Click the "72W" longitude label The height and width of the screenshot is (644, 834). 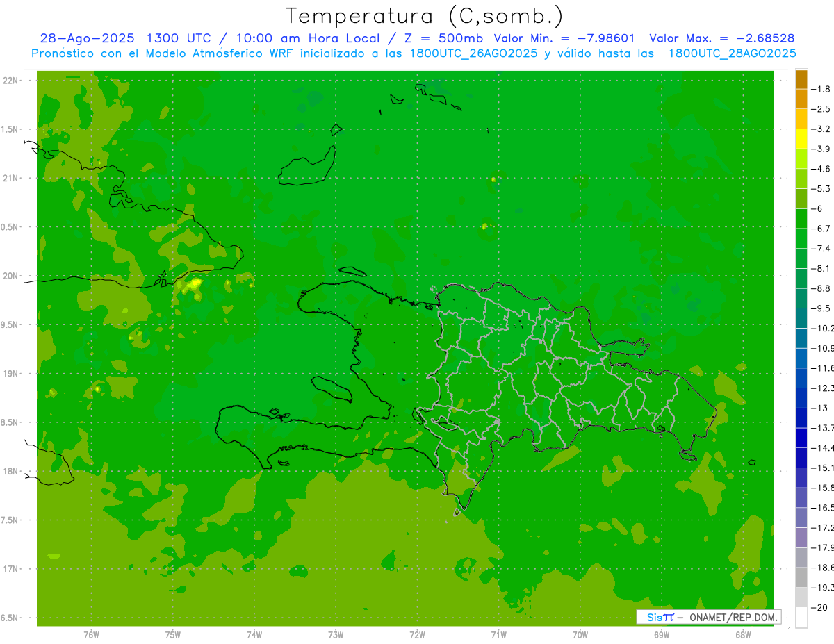pos(417,635)
